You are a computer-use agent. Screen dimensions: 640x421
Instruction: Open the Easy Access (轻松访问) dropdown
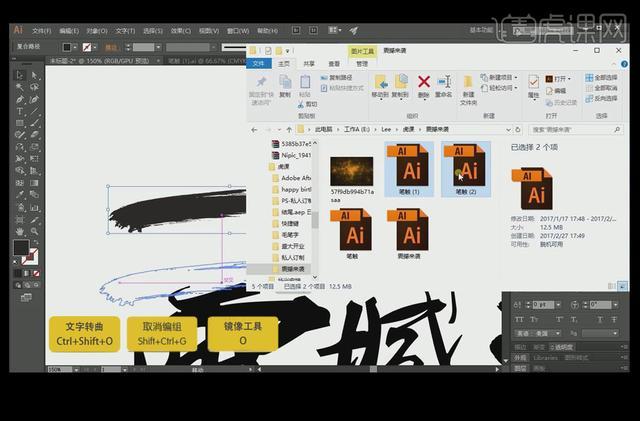[x=500, y=88]
